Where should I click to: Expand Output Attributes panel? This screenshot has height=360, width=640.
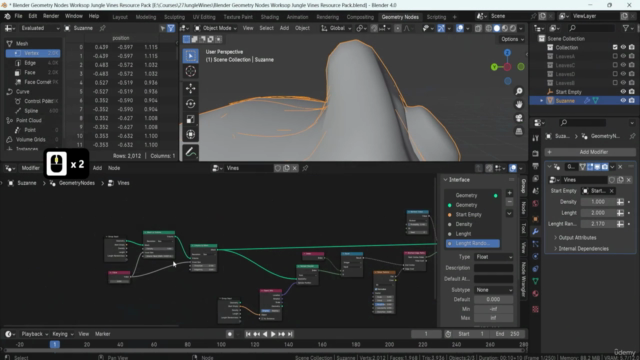tap(577, 238)
